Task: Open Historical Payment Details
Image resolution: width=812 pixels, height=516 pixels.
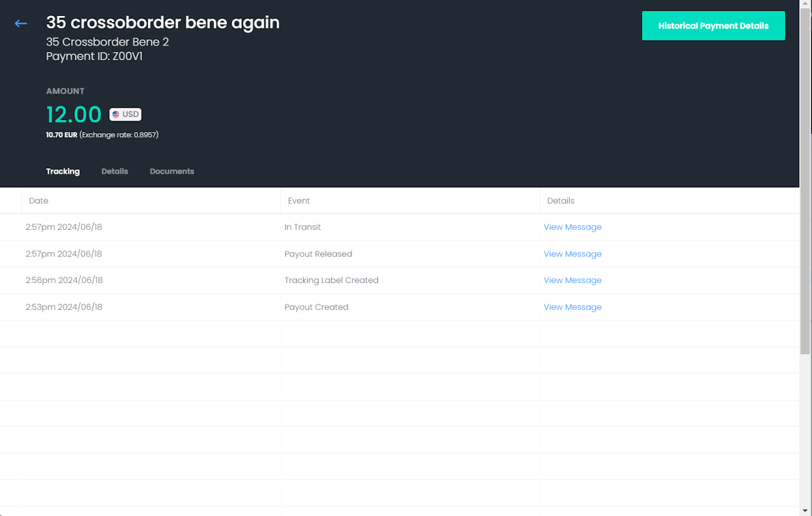Action: [x=714, y=26]
